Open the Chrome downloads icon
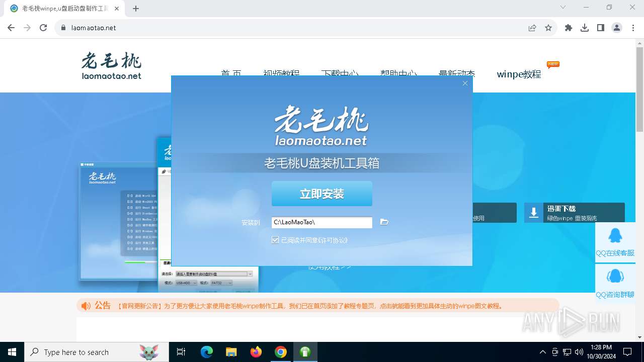Screen dimensions: 644x362 (x=585, y=28)
